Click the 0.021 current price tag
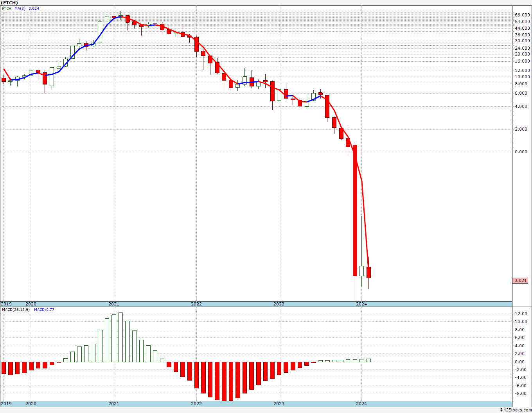This screenshot has height=413, width=532. pyautogui.click(x=520, y=280)
